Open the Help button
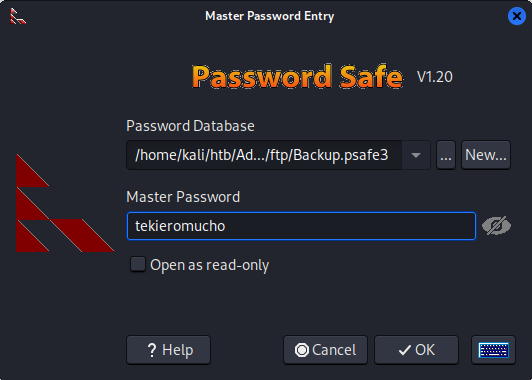The image size is (532, 380). (x=169, y=350)
